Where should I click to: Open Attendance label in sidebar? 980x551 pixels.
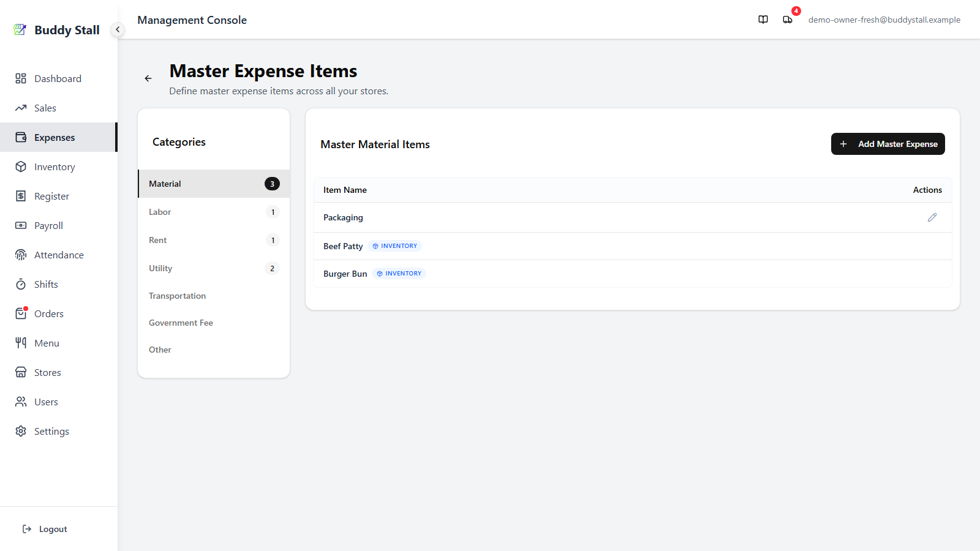pos(59,255)
